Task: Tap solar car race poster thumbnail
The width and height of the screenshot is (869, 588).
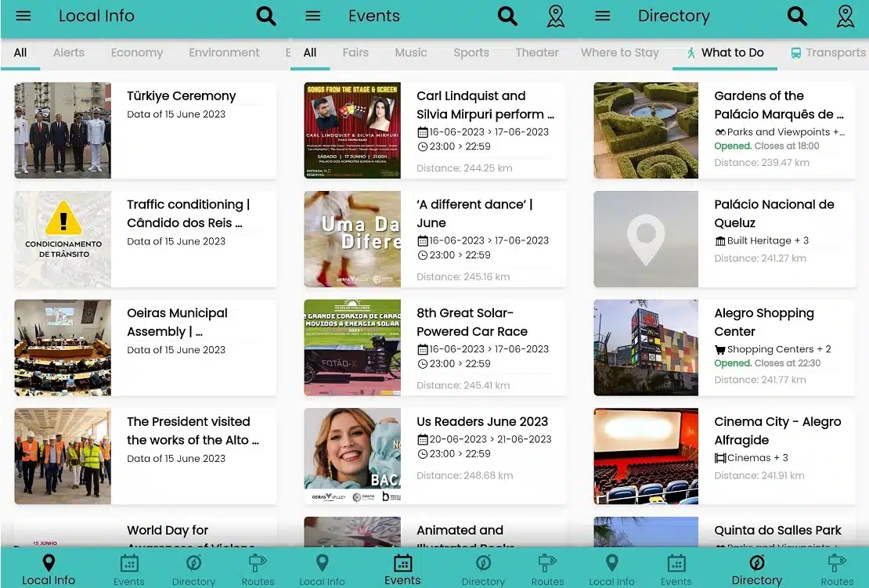Action: coord(352,348)
